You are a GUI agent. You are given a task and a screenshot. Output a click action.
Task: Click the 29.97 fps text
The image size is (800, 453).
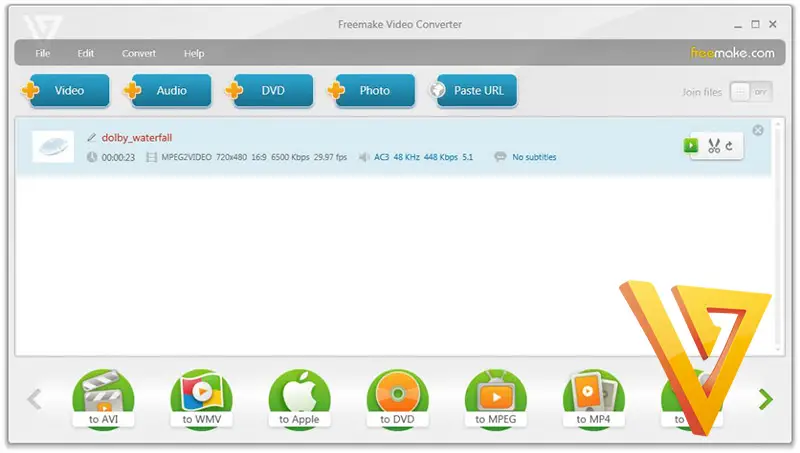(x=330, y=157)
